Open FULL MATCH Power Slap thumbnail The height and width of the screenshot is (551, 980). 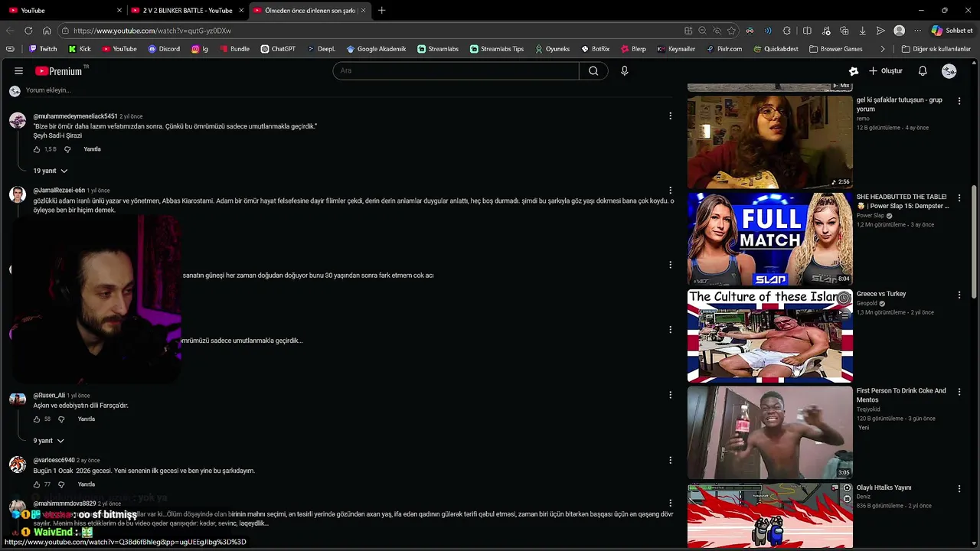[x=769, y=239]
